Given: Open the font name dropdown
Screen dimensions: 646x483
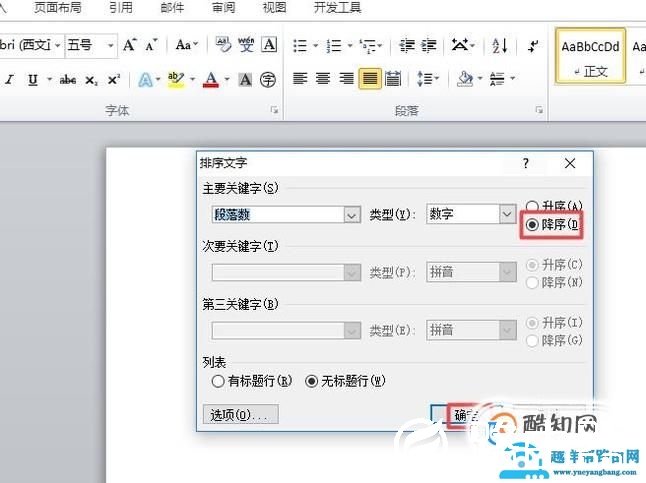Looking at the screenshot, I should [x=58, y=45].
